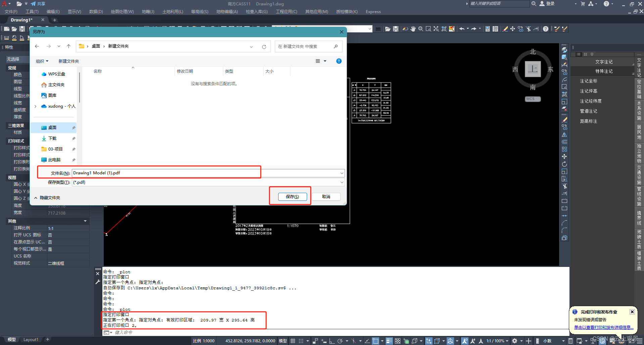Expand the xudong - 个人 tree node
The height and width of the screenshot is (345, 644).
(x=36, y=106)
